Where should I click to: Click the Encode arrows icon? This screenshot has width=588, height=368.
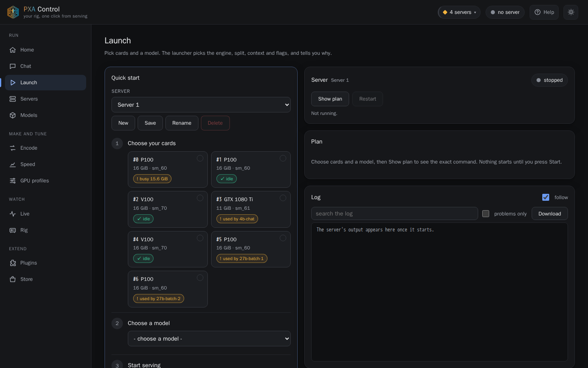tap(13, 148)
